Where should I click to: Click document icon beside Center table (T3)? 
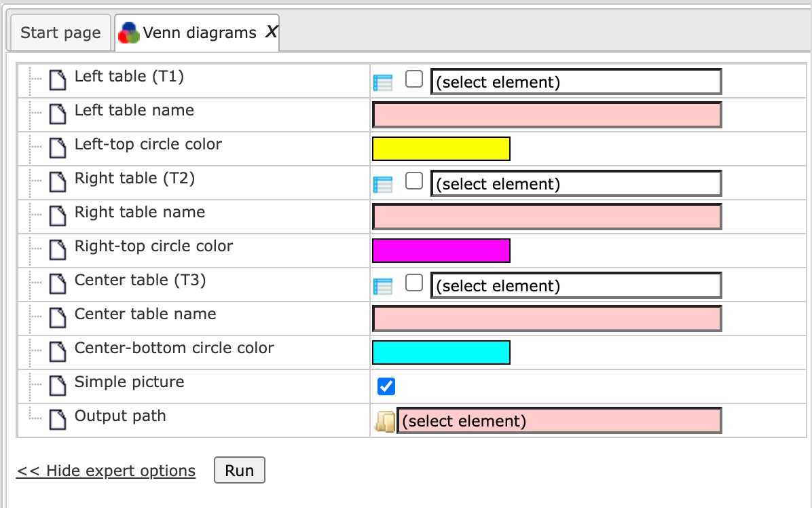[58, 284]
